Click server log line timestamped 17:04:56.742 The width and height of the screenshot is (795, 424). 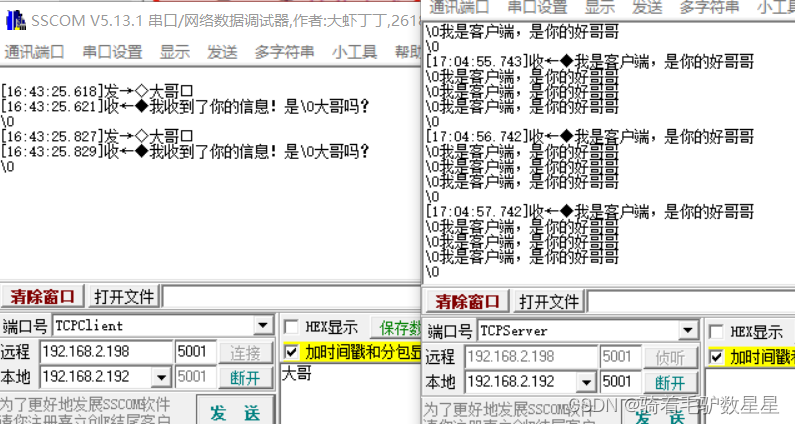590,137
